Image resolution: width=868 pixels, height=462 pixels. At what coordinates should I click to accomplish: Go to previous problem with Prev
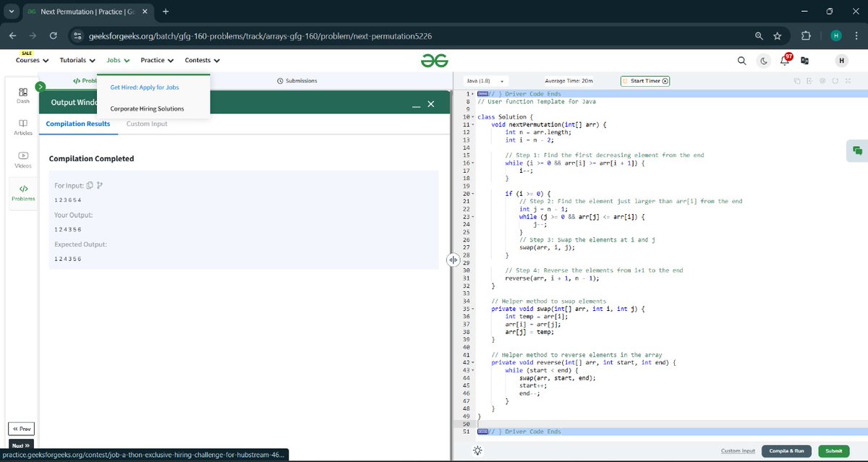click(21, 429)
